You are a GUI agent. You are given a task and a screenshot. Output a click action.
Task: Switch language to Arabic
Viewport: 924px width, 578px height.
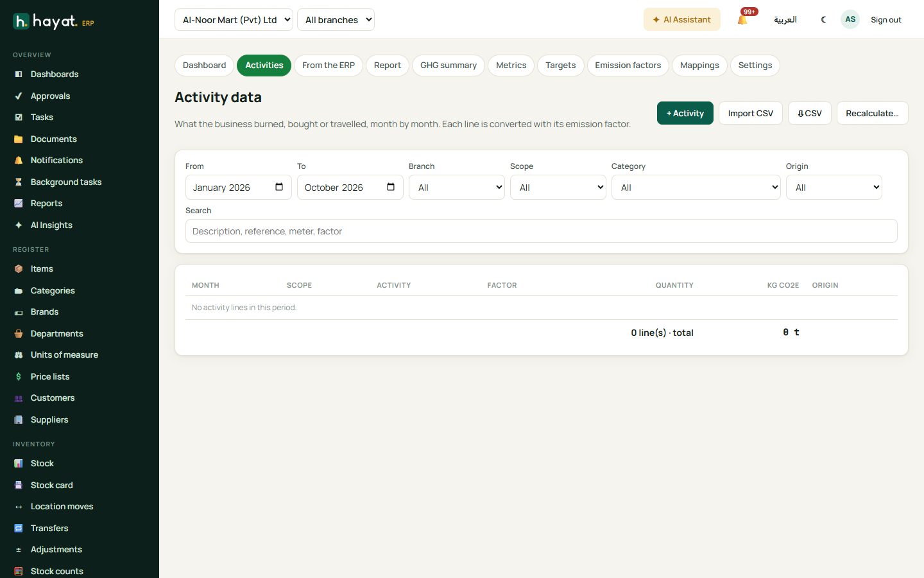coord(785,20)
